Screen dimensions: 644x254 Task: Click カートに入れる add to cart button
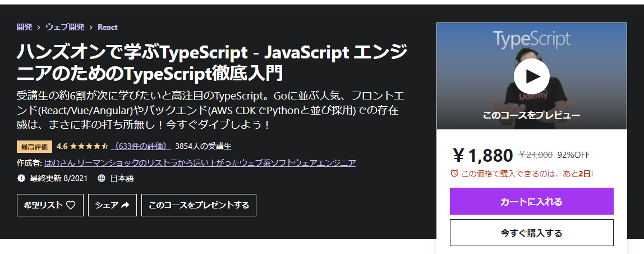[531, 201]
